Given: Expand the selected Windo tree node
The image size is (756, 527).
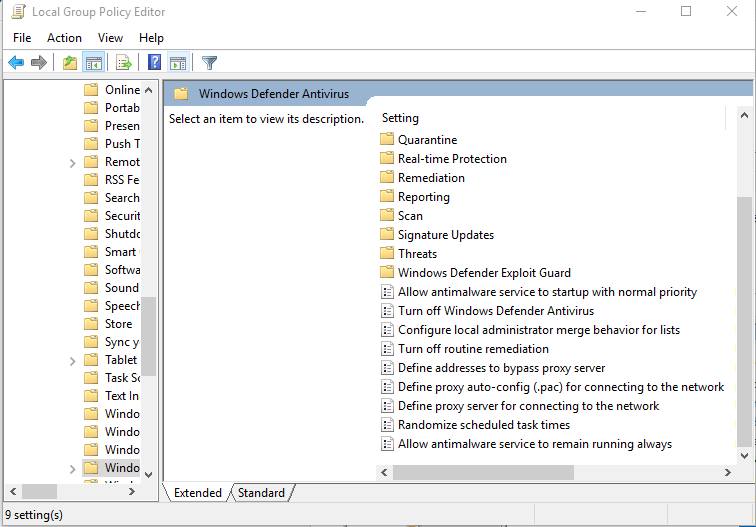Looking at the screenshot, I should [72, 469].
